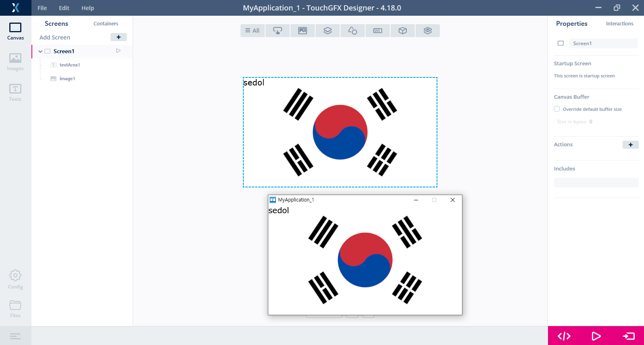Click the MyApplication_1 window title icon
644x345 pixels.
pyautogui.click(x=273, y=200)
